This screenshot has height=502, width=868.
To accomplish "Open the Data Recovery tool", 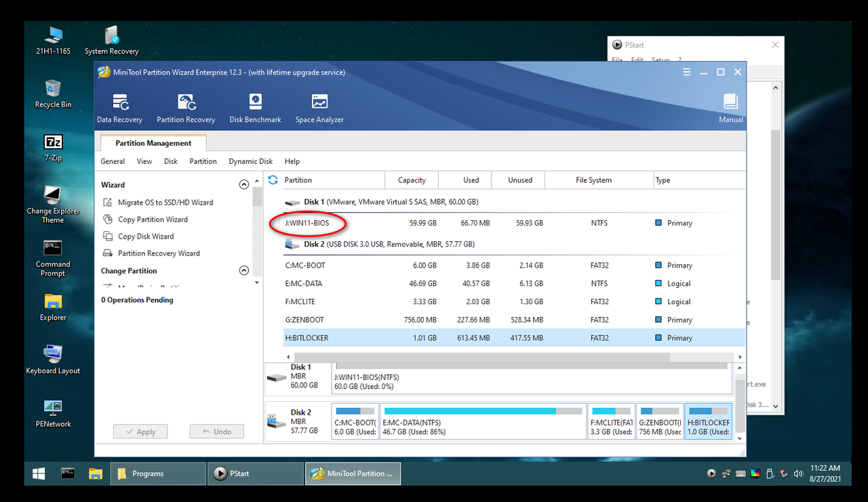I will coord(120,108).
